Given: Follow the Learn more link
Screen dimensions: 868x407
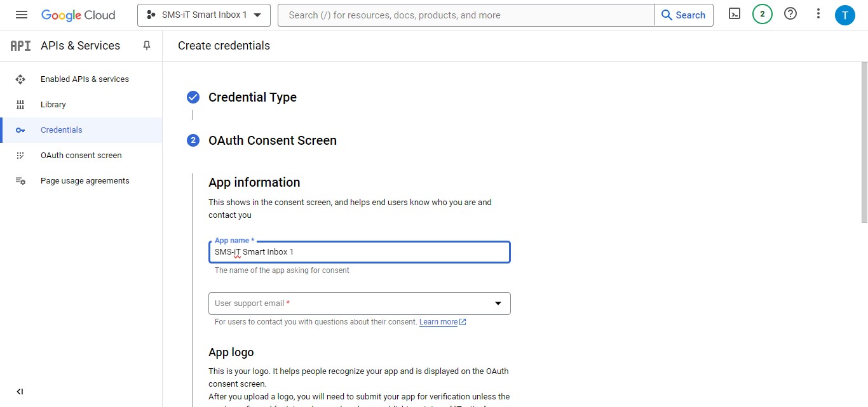Looking at the screenshot, I should (438, 322).
